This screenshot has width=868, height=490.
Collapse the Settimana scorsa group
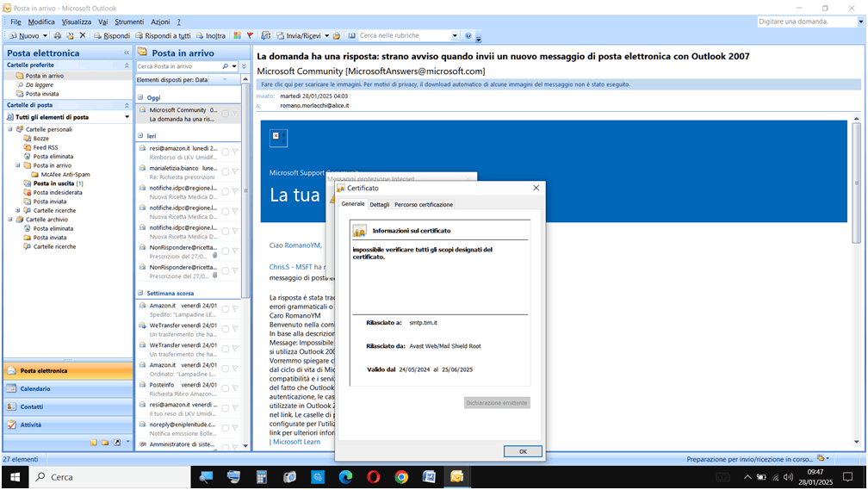[140, 293]
